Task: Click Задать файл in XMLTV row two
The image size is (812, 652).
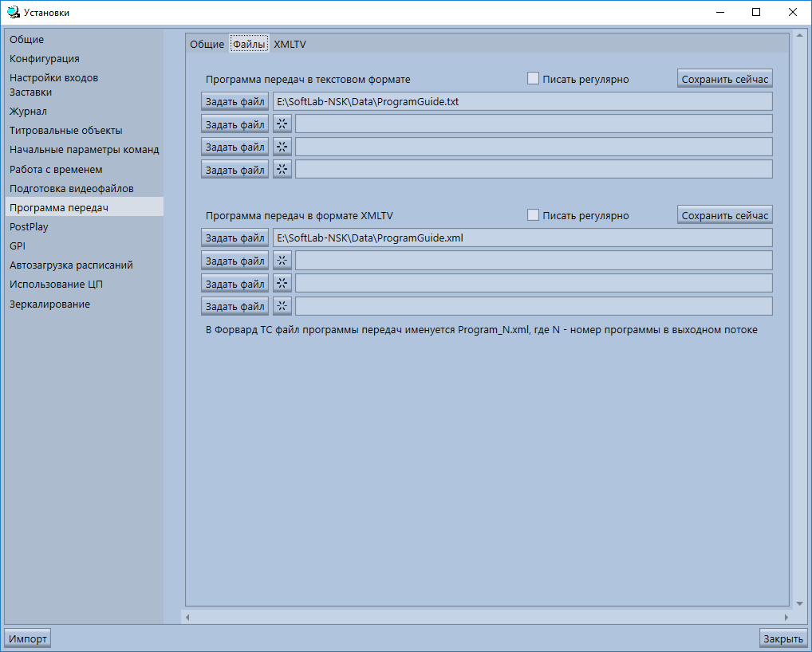Action: (x=235, y=261)
